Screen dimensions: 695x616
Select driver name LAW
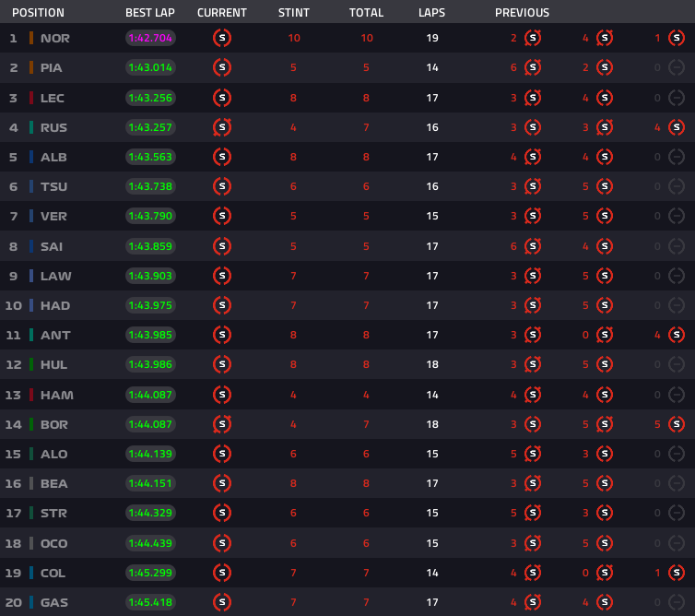tap(56, 276)
